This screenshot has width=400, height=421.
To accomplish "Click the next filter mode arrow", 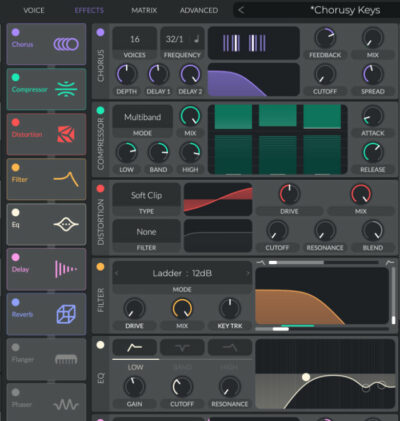I will click(248, 273).
